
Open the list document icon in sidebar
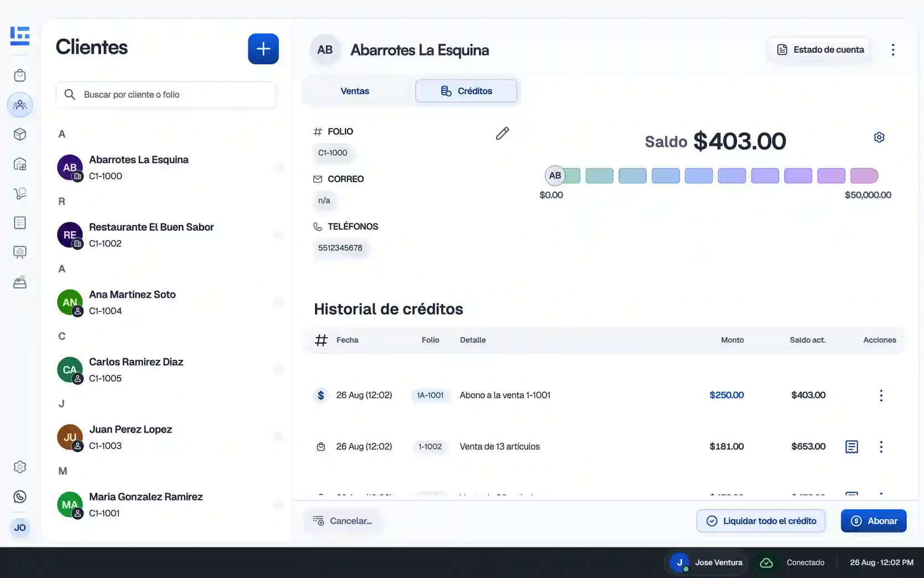click(20, 223)
